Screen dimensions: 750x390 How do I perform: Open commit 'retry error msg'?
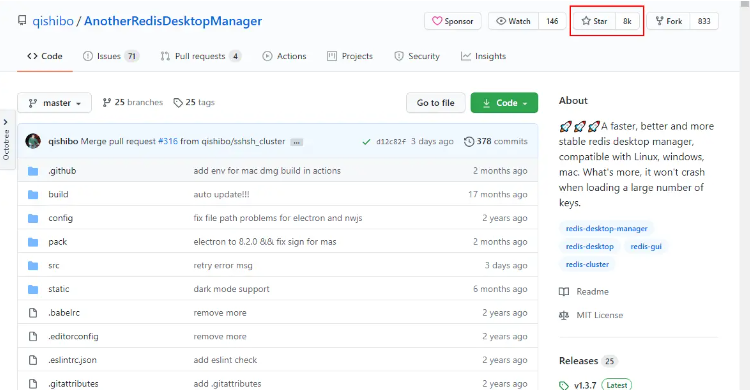[223, 266]
